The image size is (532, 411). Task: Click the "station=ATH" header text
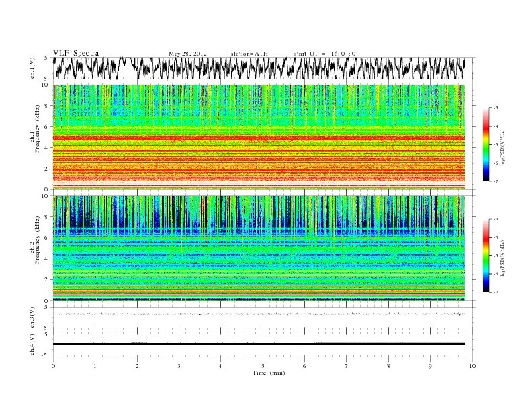[x=249, y=54]
